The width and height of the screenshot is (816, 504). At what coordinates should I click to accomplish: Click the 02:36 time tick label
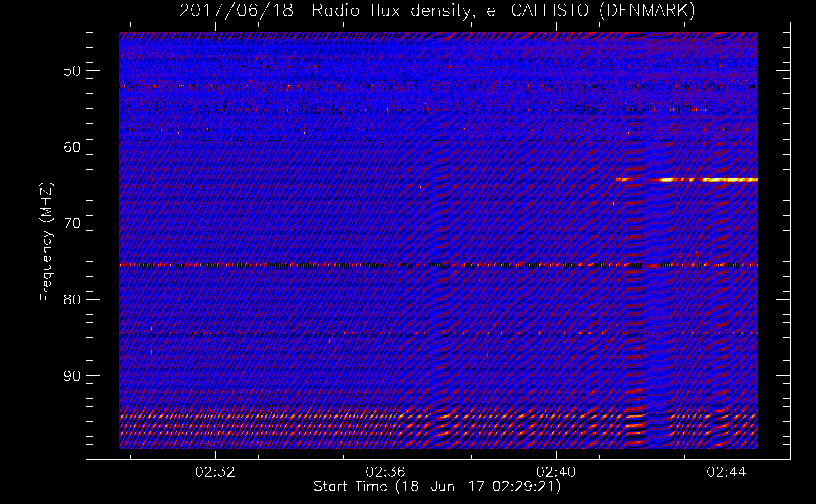coord(386,472)
